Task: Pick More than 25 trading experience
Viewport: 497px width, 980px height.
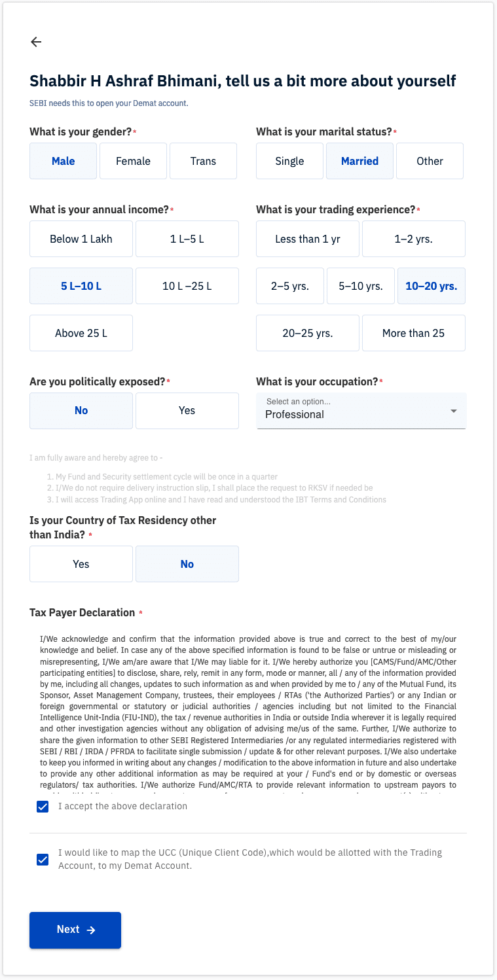Action: click(x=414, y=333)
